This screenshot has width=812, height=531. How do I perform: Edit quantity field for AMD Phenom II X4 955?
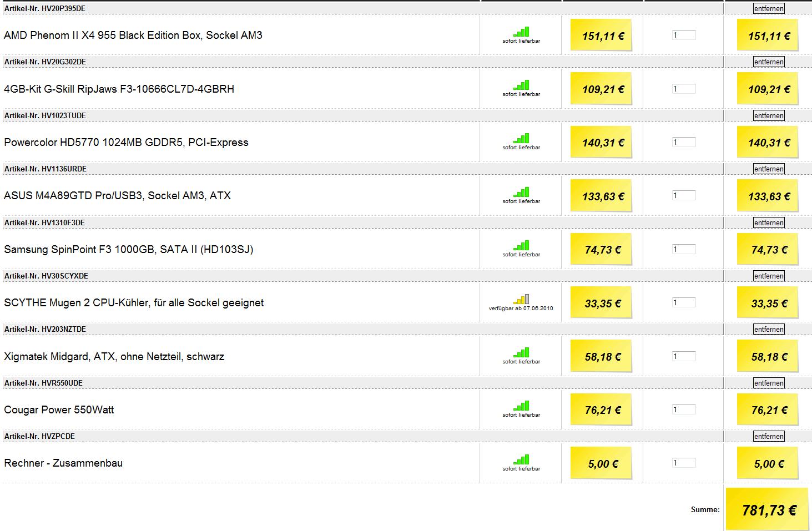pos(684,35)
